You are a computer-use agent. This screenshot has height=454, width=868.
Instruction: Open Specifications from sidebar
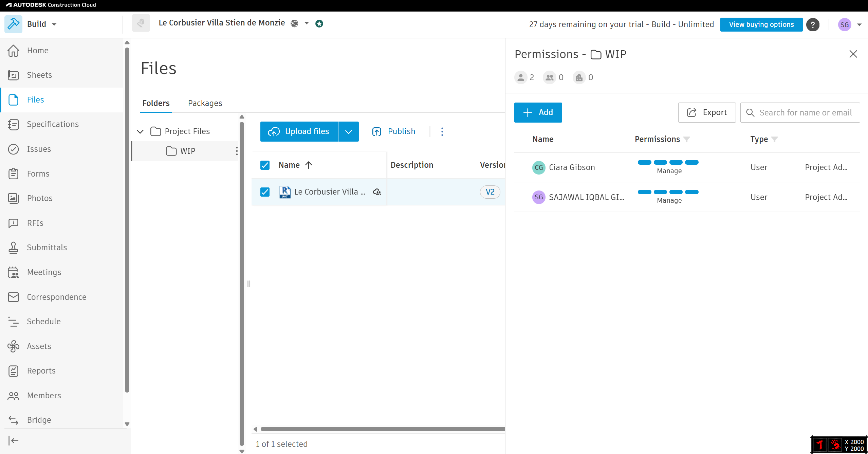[53, 124]
